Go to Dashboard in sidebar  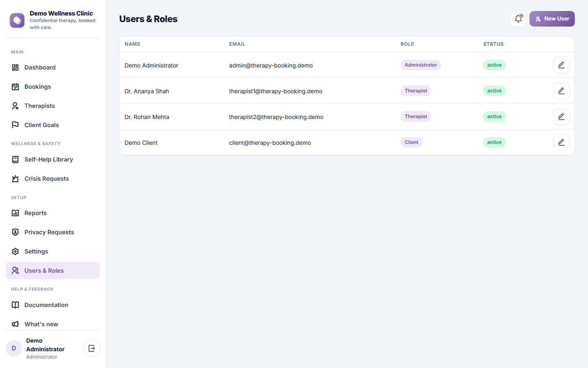click(x=53, y=67)
